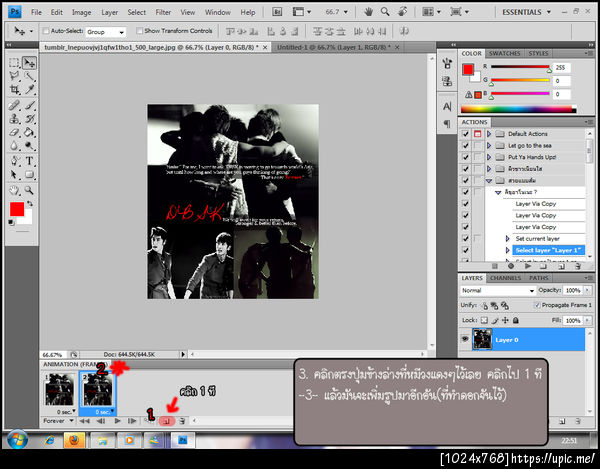Viewport: 600px width, 469px height.
Task: Select the Healing Brush tool
Action: point(14,105)
